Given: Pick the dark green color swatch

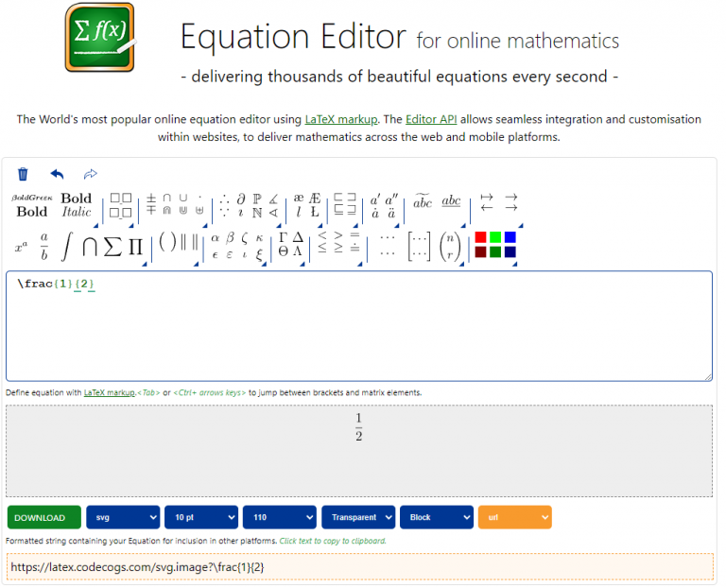Looking at the screenshot, I should click(495, 251).
